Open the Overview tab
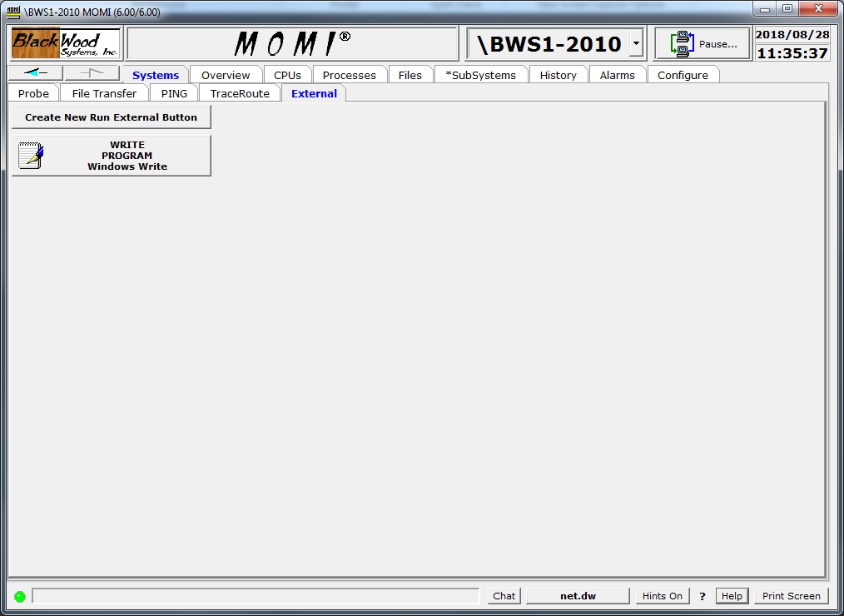Image resolution: width=844 pixels, height=616 pixels. (x=226, y=76)
